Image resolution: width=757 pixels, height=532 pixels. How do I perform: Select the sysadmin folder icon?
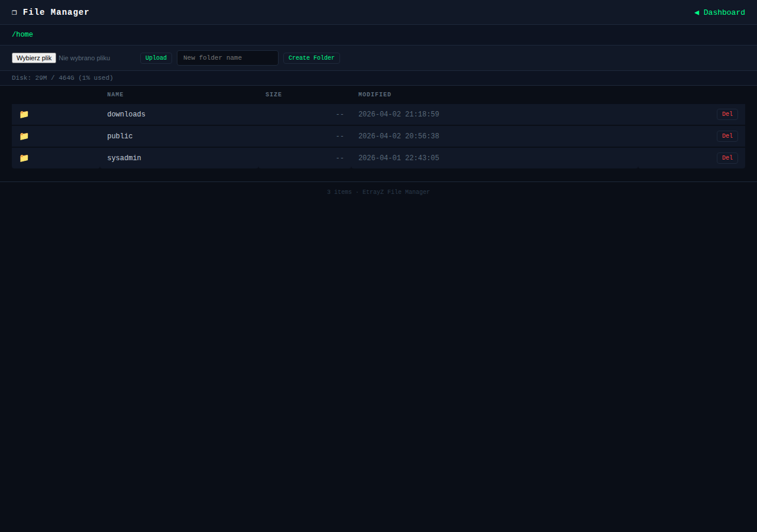pyautogui.click(x=24, y=158)
